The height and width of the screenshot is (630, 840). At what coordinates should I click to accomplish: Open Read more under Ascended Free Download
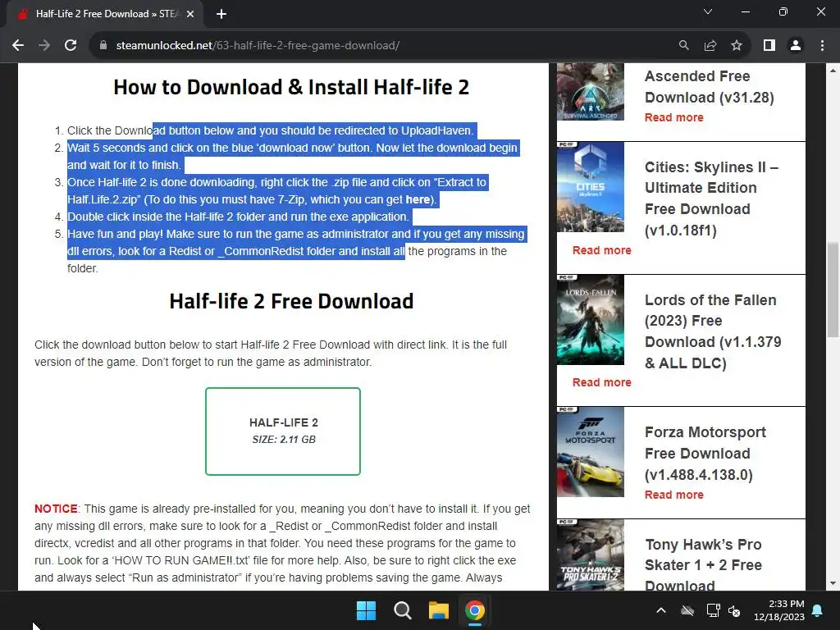674,118
